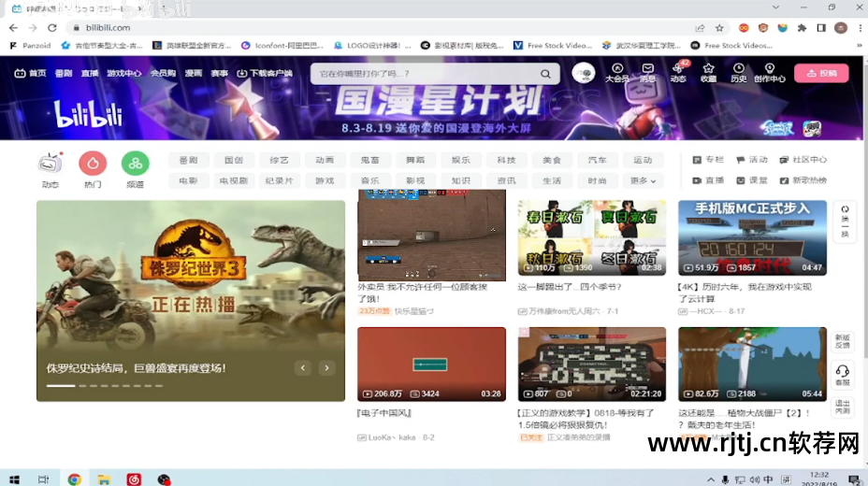Image resolution: width=868 pixels, height=486 pixels.
Task: Open 游戏中心 in top navigation
Action: point(124,73)
